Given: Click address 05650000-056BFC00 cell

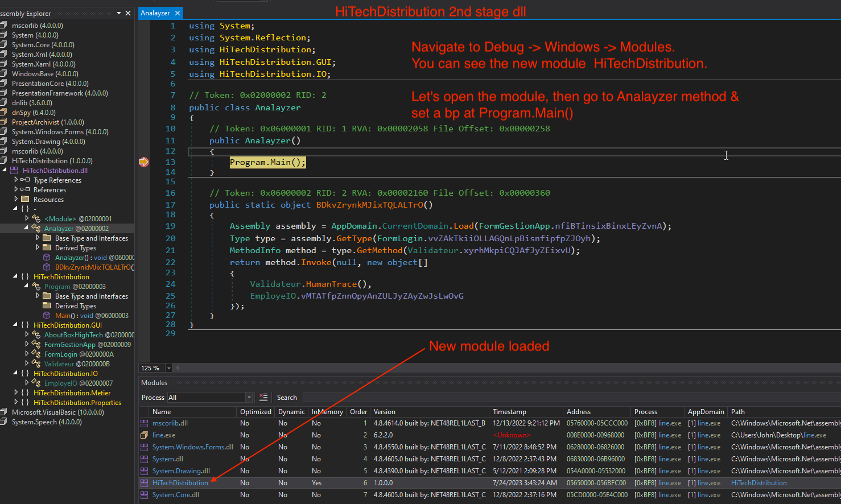Looking at the screenshot, I should [596, 483].
